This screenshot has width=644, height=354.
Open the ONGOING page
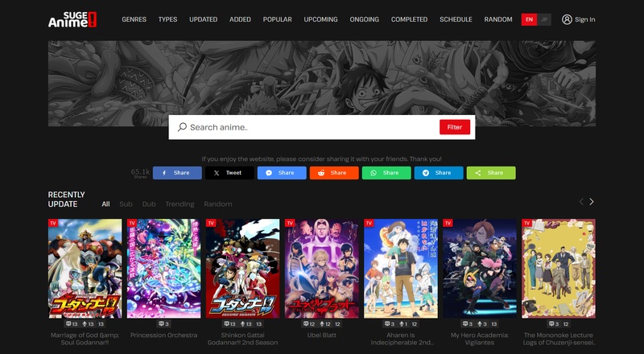[365, 19]
